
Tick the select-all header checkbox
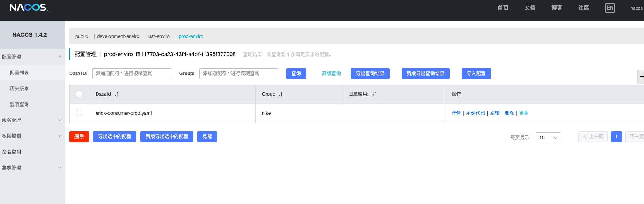click(79, 94)
